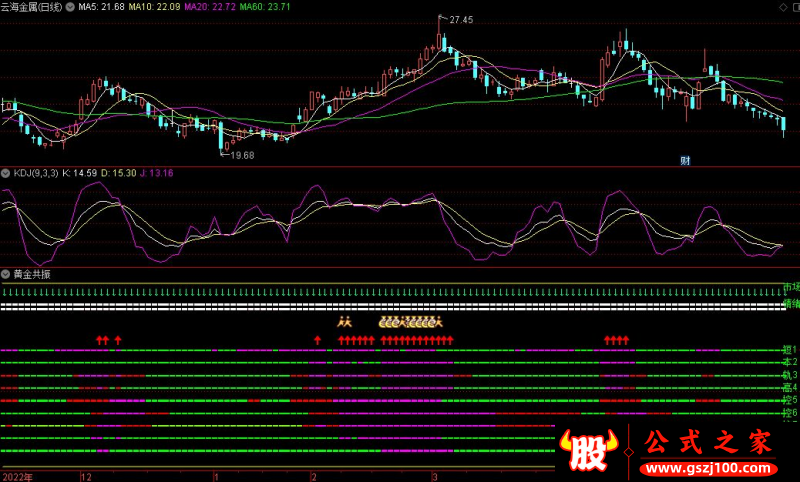
Task: Click the pair of golden figure icons
Action: pyautogui.click(x=344, y=322)
